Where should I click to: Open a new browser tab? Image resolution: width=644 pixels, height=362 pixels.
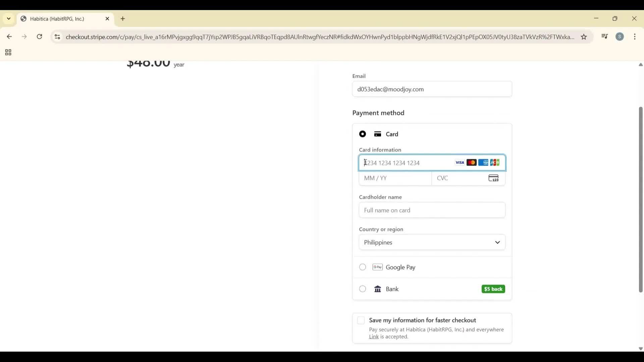[123, 19]
